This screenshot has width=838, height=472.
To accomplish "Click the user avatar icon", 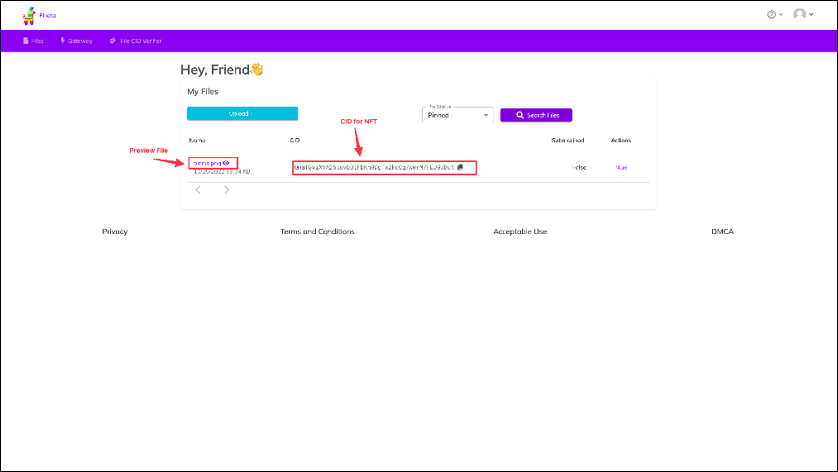I will point(799,15).
